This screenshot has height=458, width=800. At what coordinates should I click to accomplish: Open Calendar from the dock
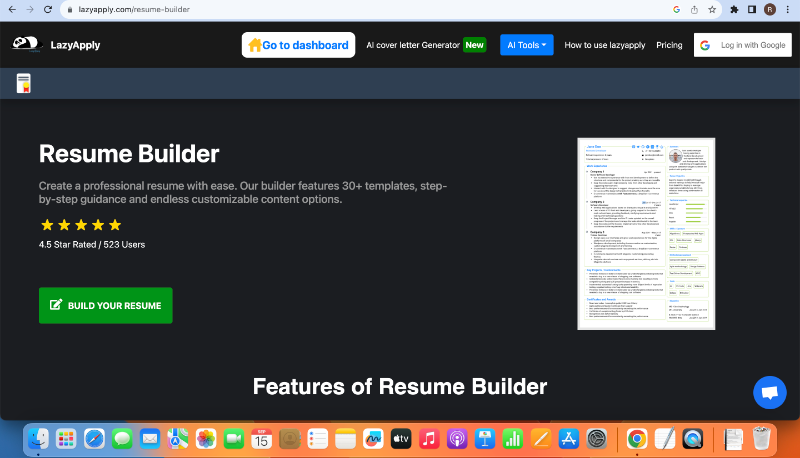click(x=261, y=439)
